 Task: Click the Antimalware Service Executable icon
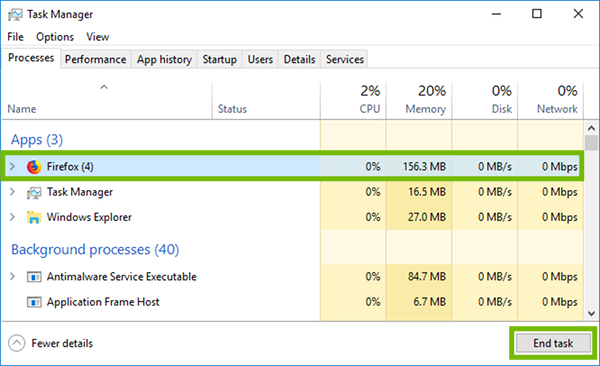coord(34,276)
